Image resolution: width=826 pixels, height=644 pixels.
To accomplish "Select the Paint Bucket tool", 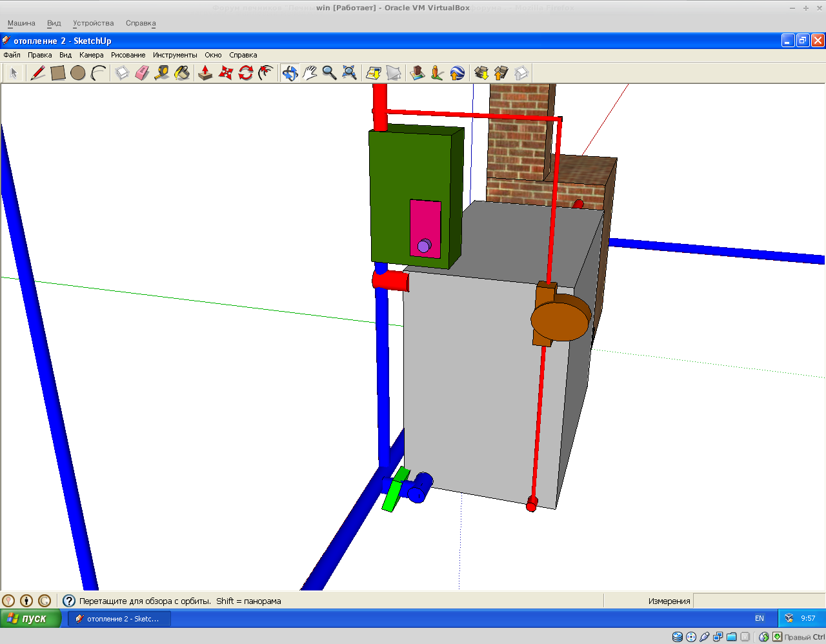I will 182,73.
